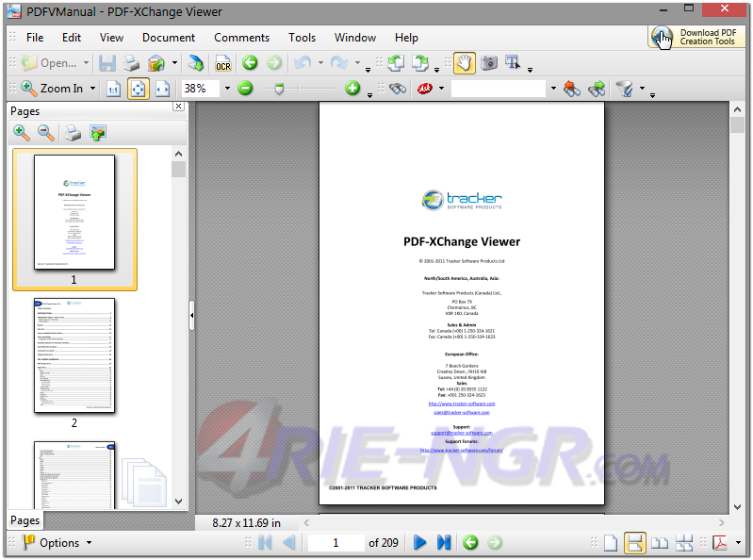Click the Open folder toolbar button
This screenshot has width=753, height=560.
49,63
